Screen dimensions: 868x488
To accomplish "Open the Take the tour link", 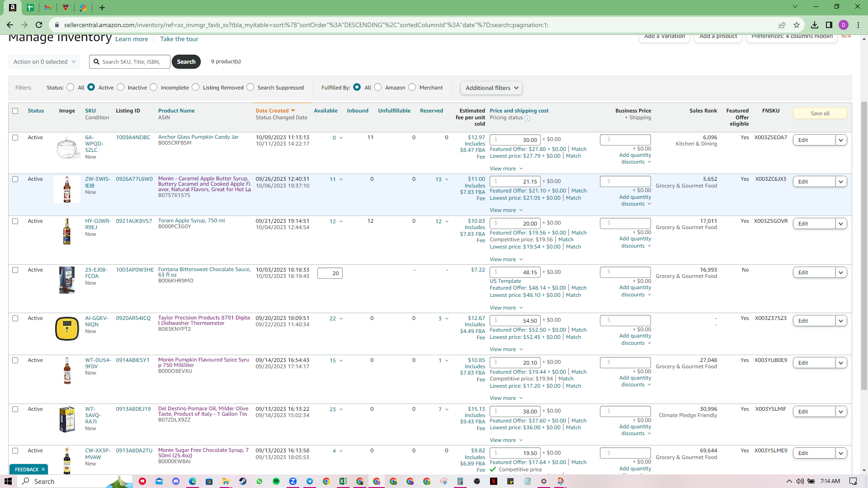I will coord(179,39).
